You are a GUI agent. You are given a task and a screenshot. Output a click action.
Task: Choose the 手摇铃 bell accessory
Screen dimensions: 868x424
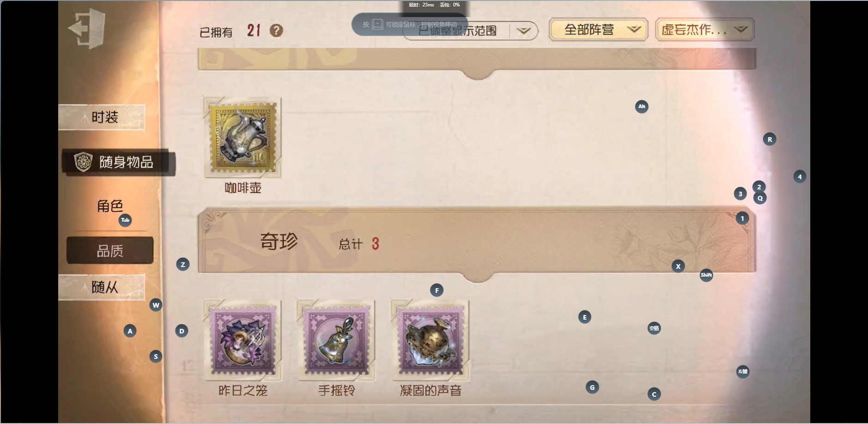click(336, 340)
